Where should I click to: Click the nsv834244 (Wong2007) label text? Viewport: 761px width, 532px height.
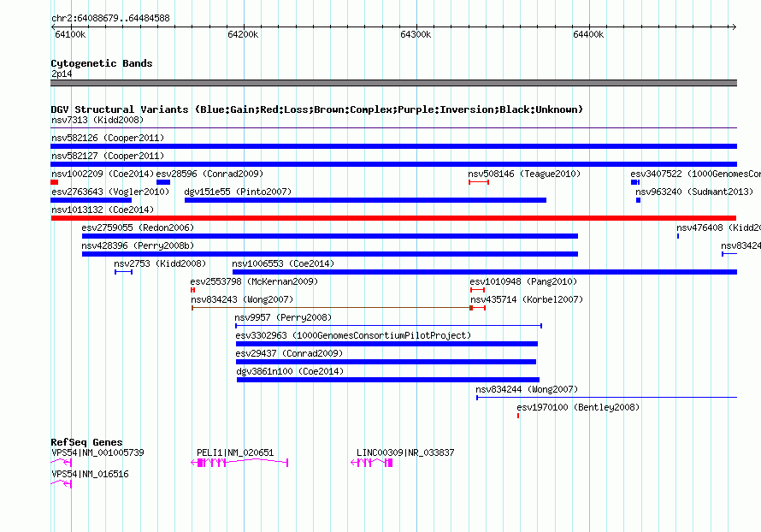527,389
